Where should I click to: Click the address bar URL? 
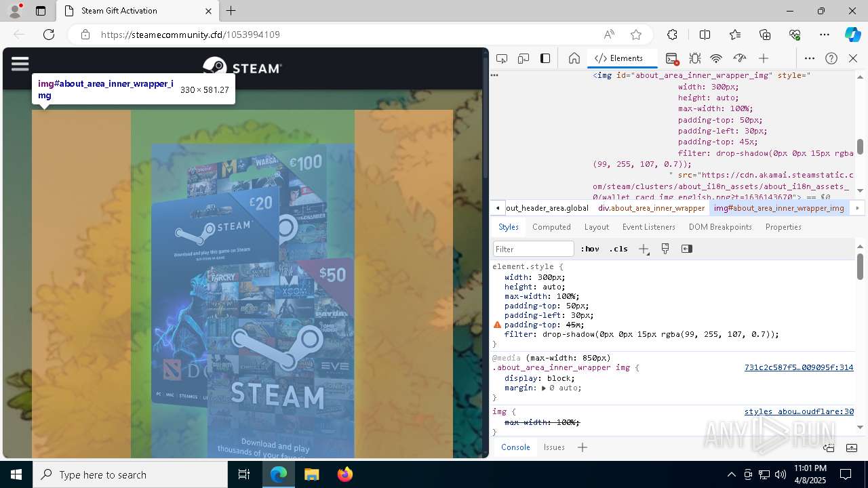[190, 35]
